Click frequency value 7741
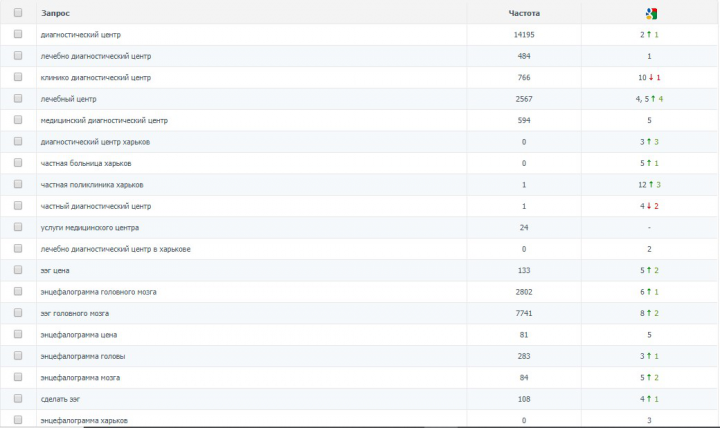 524,313
